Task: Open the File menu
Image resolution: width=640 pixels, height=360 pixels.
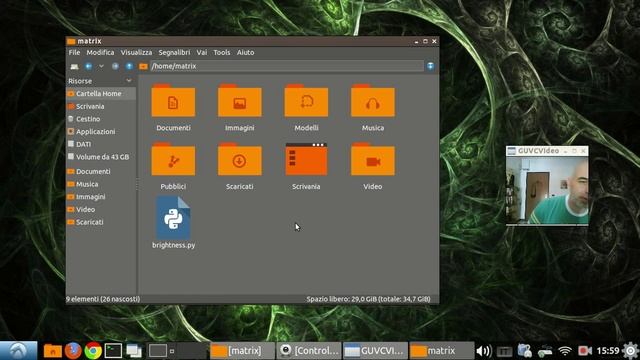Action: pyautogui.click(x=74, y=52)
